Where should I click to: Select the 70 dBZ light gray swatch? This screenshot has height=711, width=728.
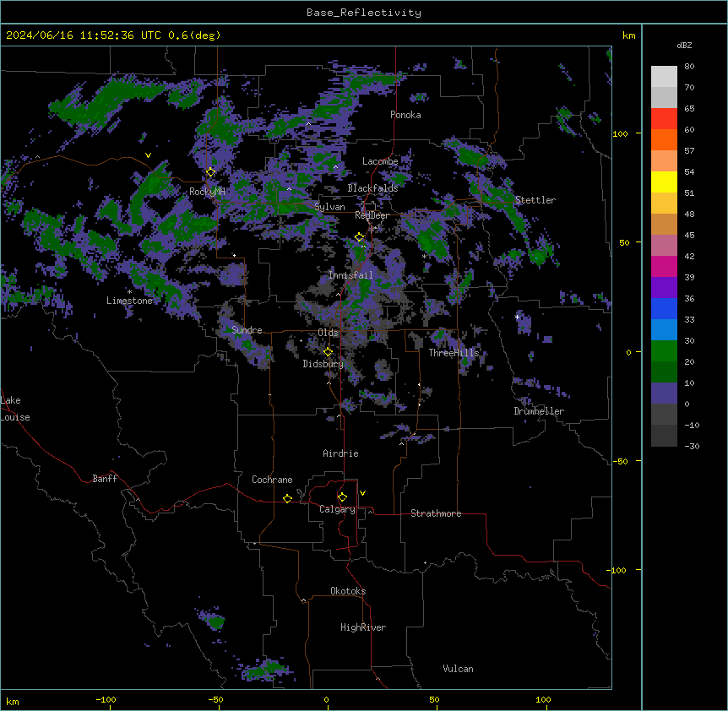664,77
